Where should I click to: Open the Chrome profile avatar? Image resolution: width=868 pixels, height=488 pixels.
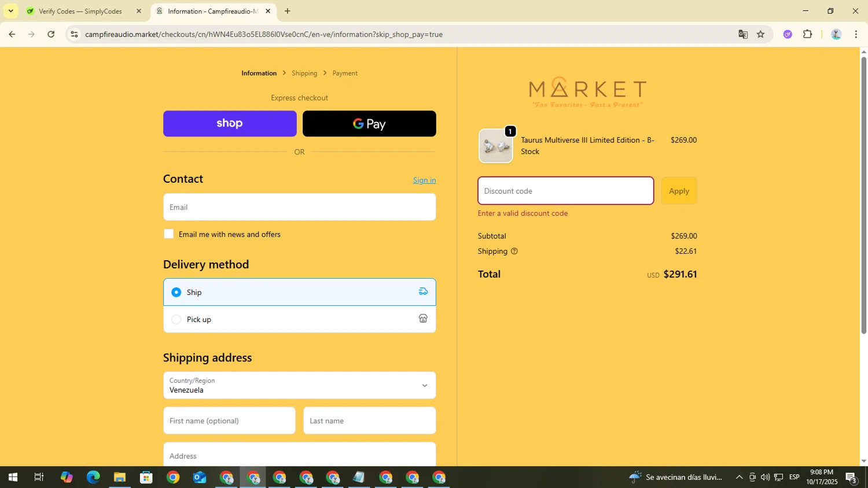click(836, 34)
